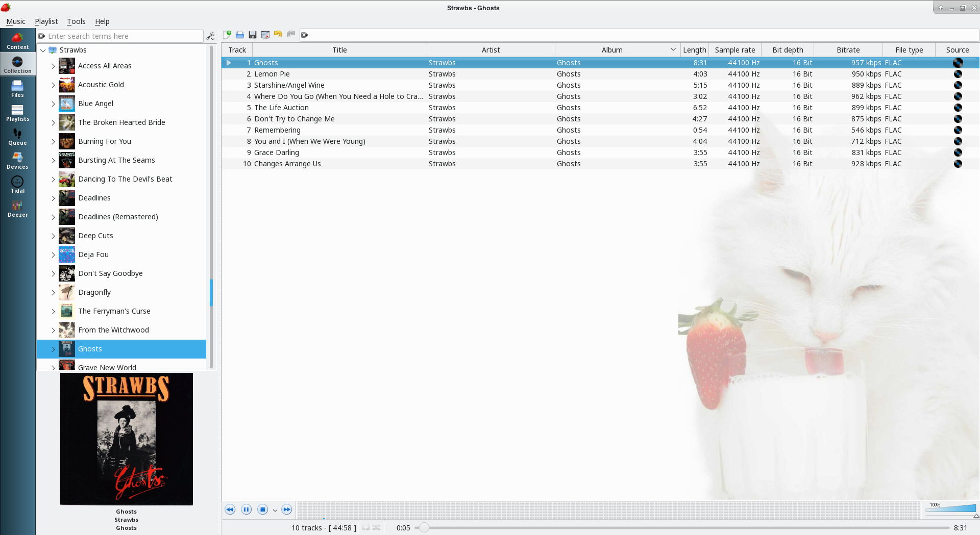Select track 5 The Life Auction
Image resolution: width=980 pixels, height=535 pixels.
point(600,108)
